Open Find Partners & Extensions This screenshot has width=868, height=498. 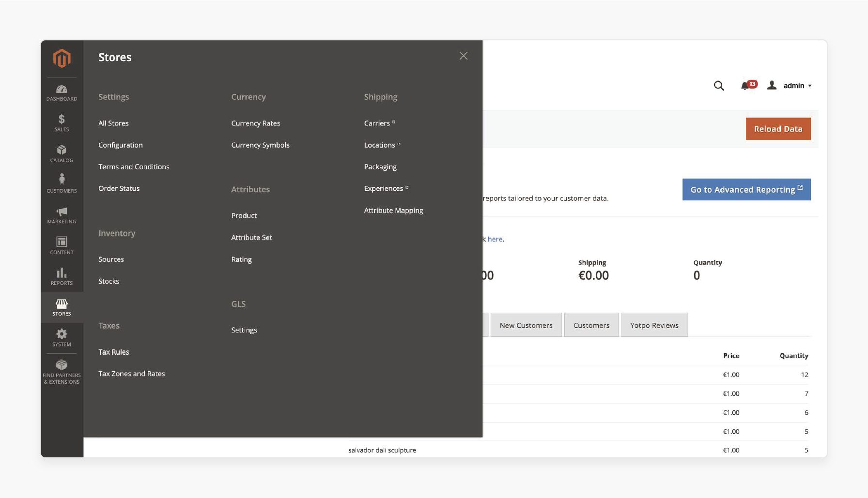(x=62, y=372)
